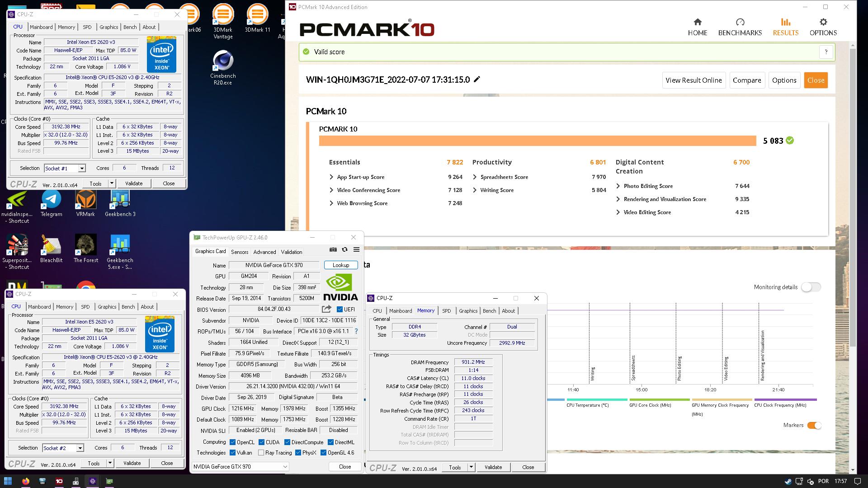Click the Writing marker line on the monitoring chart
This screenshot has width=868, height=488.
[589, 343]
